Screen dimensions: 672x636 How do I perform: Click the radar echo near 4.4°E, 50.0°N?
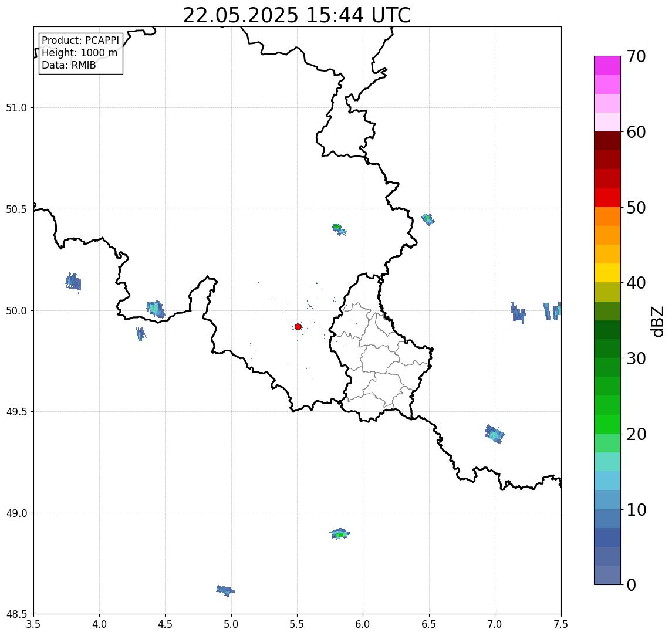click(156, 309)
